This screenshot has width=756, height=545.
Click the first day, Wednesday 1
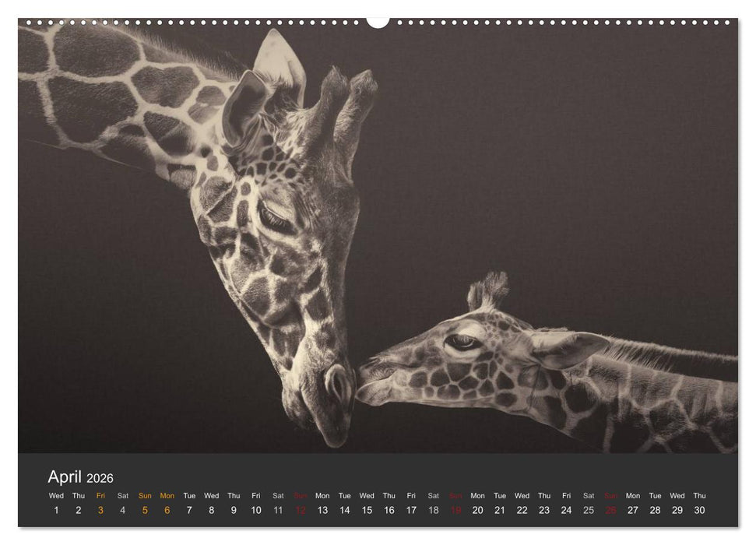pos(55,508)
